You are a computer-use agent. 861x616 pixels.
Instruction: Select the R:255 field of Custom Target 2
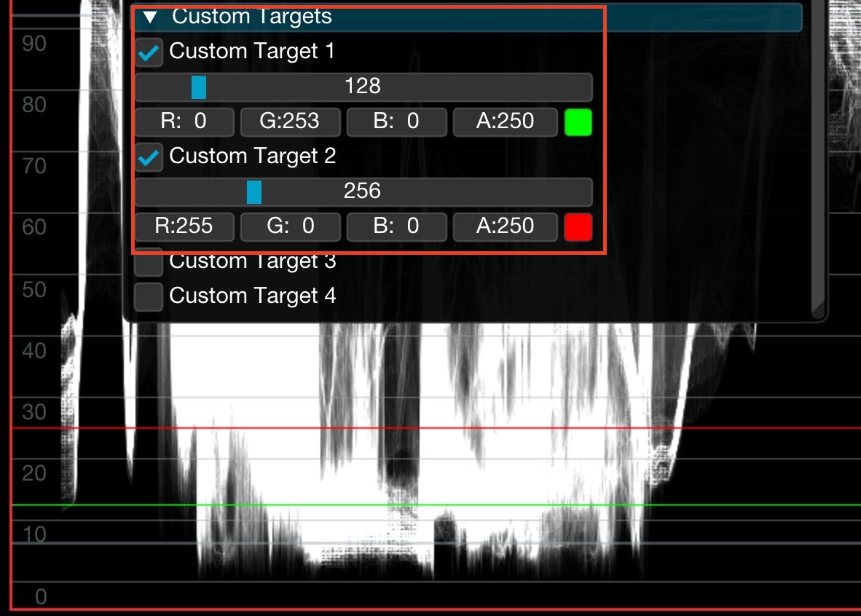(184, 226)
